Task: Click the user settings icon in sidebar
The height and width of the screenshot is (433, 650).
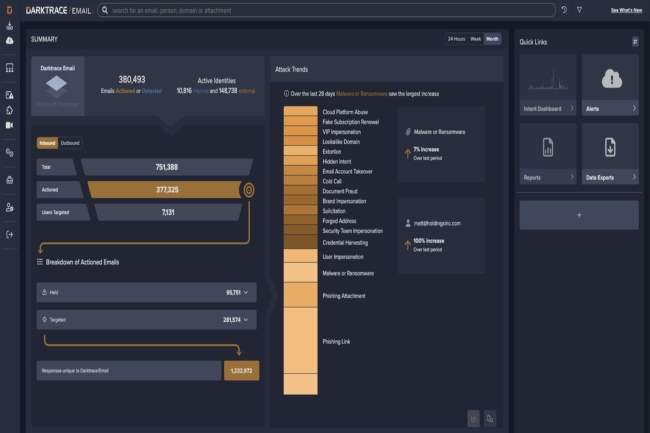Action: click(9, 207)
